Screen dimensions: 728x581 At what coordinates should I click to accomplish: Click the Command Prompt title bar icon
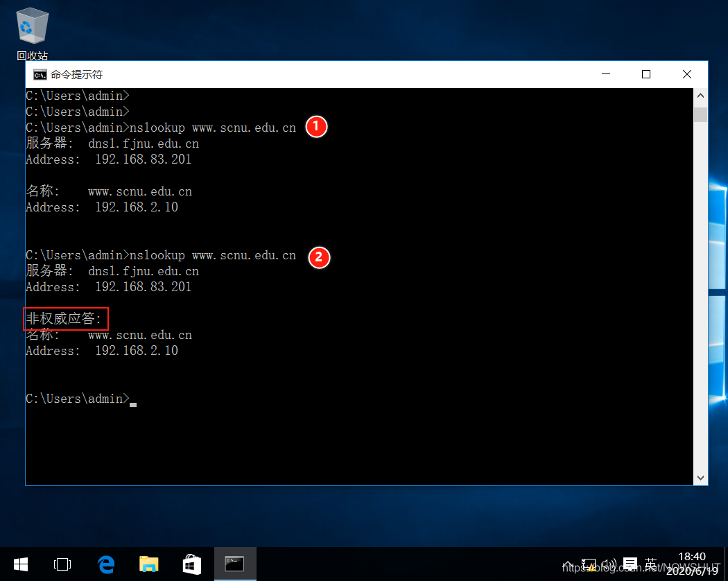coord(40,74)
